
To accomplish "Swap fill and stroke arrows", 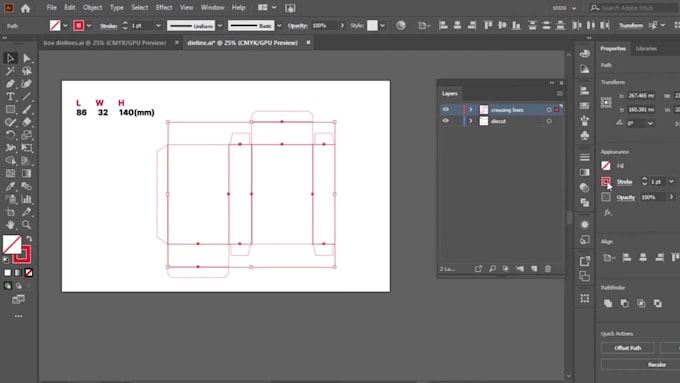I will pos(29,239).
